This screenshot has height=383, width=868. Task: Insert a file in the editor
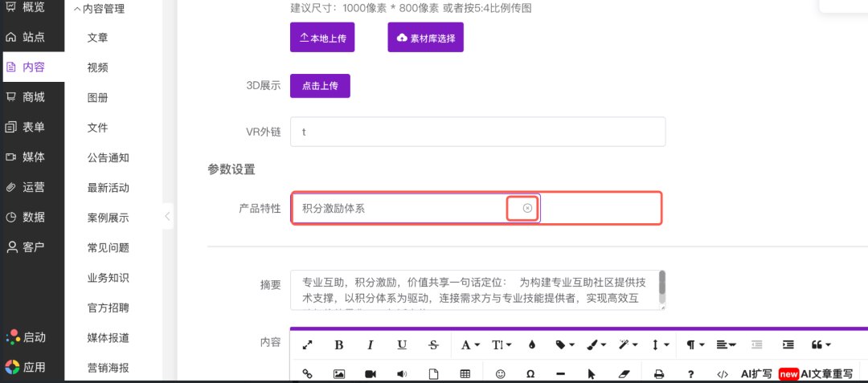click(433, 374)
